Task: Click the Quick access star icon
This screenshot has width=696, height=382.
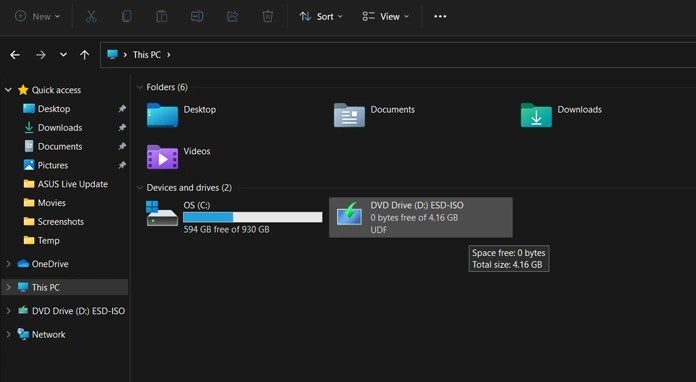Action: tap(23, 90)
